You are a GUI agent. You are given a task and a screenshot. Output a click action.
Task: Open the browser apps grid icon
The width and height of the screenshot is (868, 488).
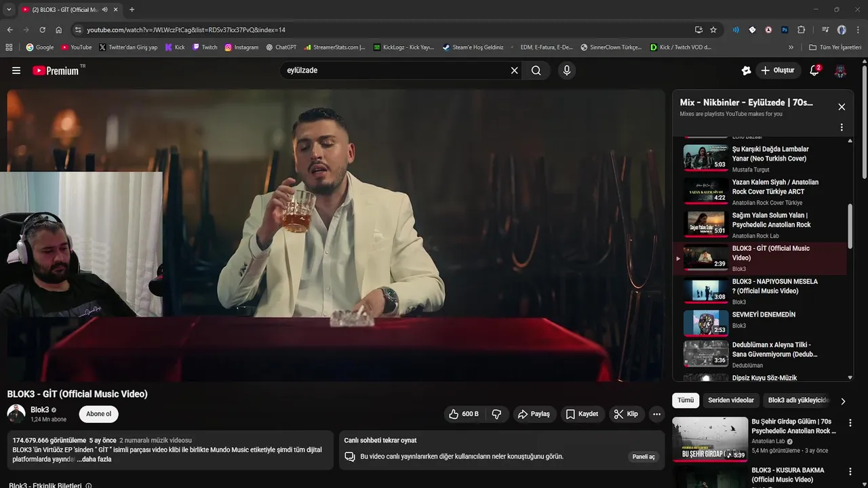(x=9, y=47)
